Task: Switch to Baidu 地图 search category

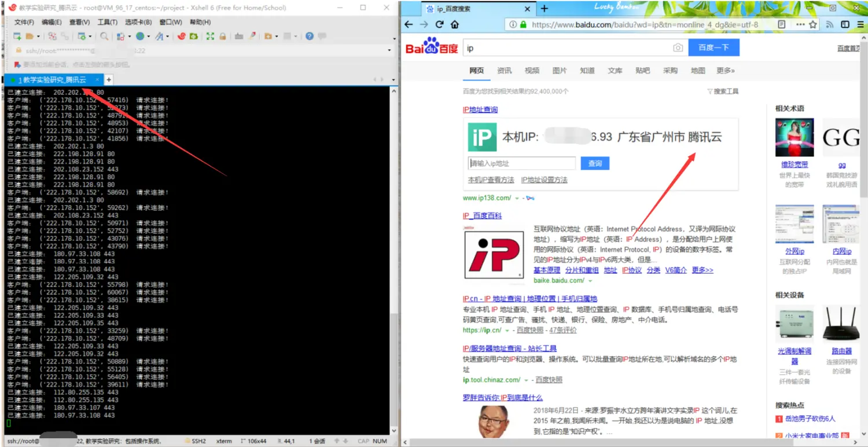Action: (x=698, y=71)
